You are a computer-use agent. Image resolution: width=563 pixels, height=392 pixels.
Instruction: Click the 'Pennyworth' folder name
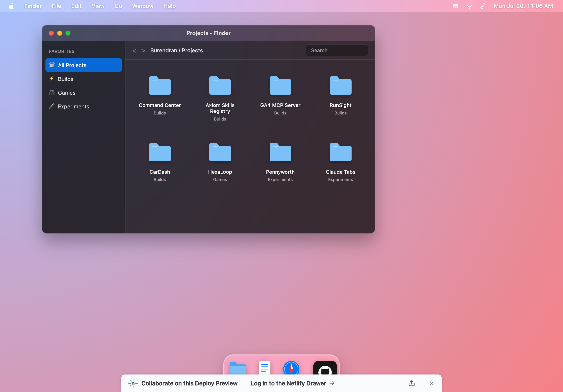pyautogui.click(x=280, y=172)
